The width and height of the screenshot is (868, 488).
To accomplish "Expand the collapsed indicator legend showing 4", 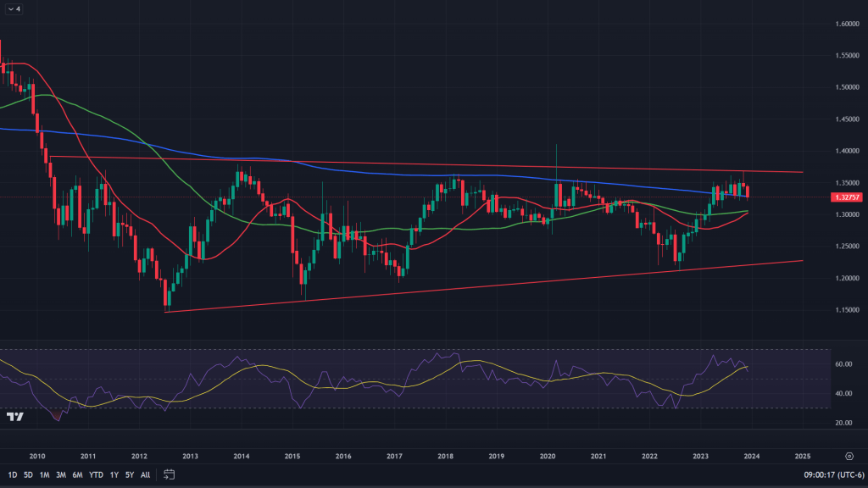I will [14, 10].
